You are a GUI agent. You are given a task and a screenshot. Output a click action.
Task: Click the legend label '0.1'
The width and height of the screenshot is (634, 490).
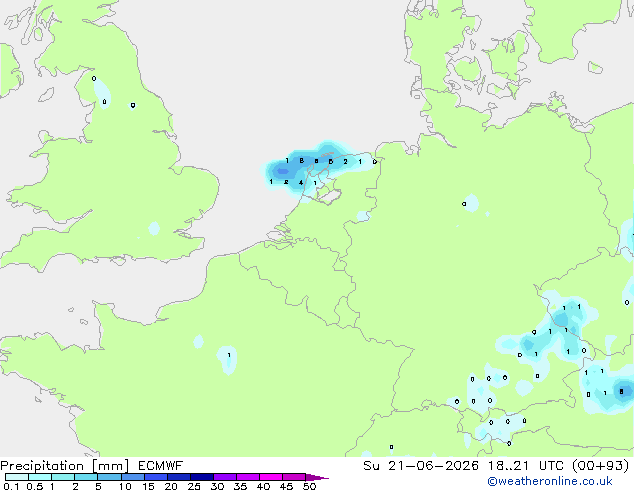pyautogui.click(x=11, y=486)
